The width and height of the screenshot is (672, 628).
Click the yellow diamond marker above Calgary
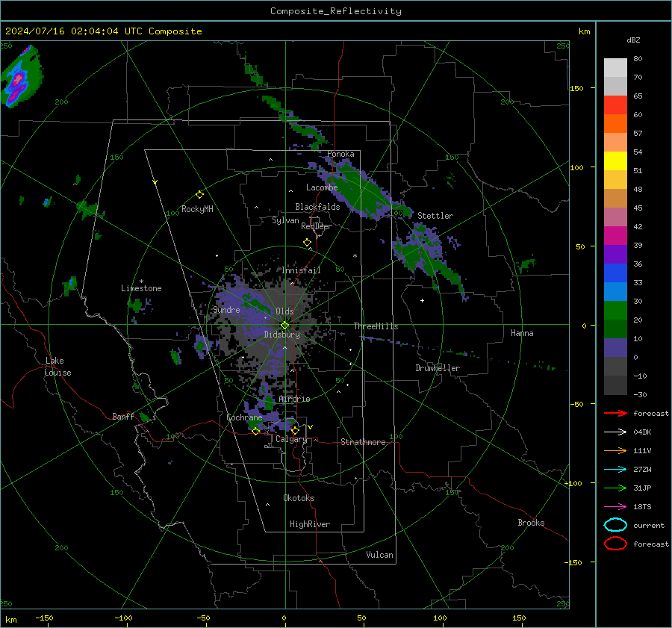295,430
